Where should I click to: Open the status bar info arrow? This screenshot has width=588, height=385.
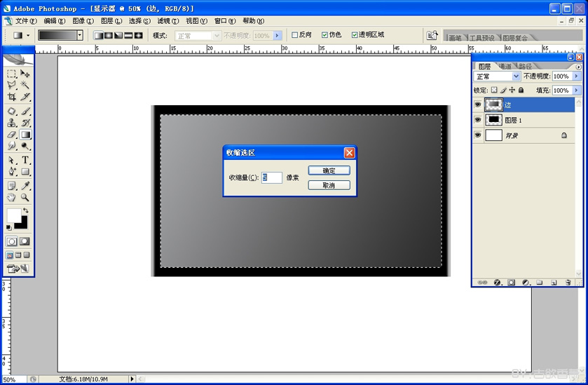(x=132, y=379)
